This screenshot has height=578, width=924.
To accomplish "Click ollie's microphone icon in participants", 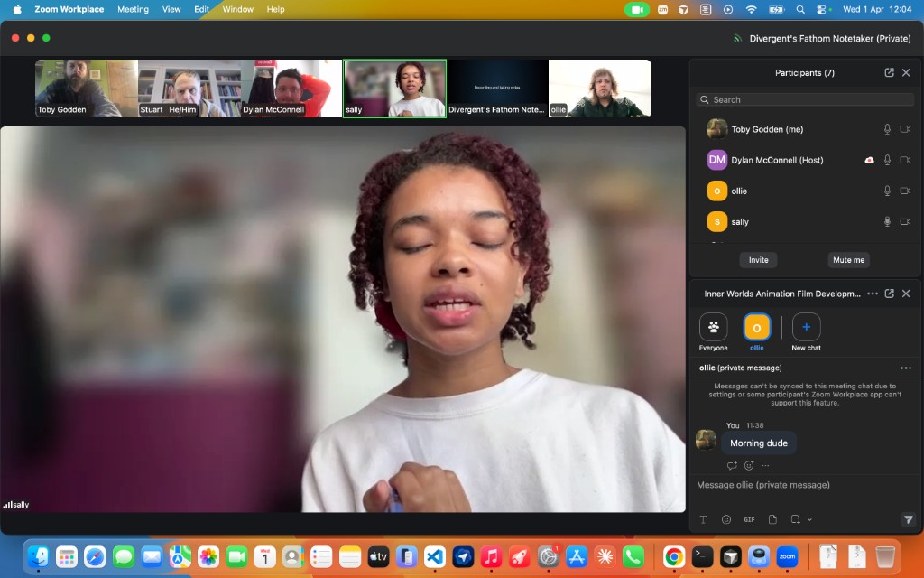I will click(887, 191).
